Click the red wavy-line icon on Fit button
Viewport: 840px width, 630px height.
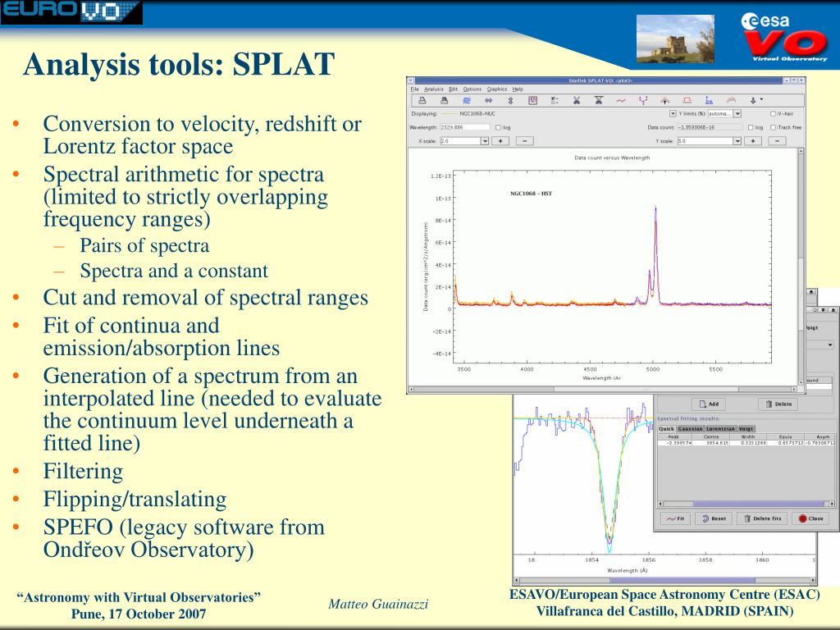click(671, 518)
